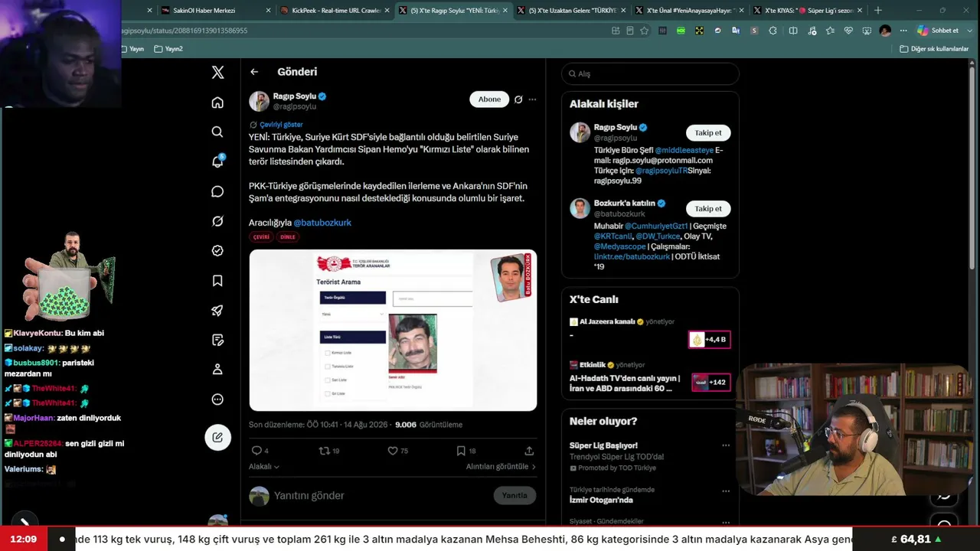Open Bookmarks icon in the sidebar
The width and height of the screenshot is (980, 551).
coord(217,281)
